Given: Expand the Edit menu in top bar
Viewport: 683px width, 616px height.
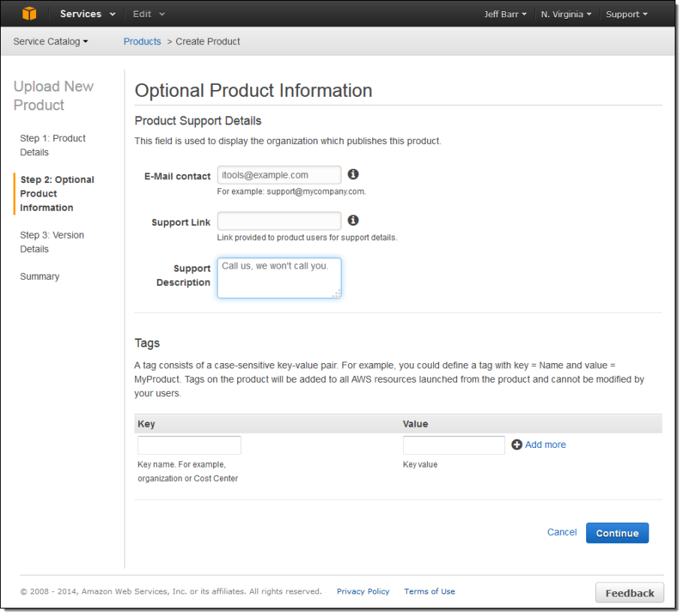Looking at the screenshot, I should click(149, 14).
